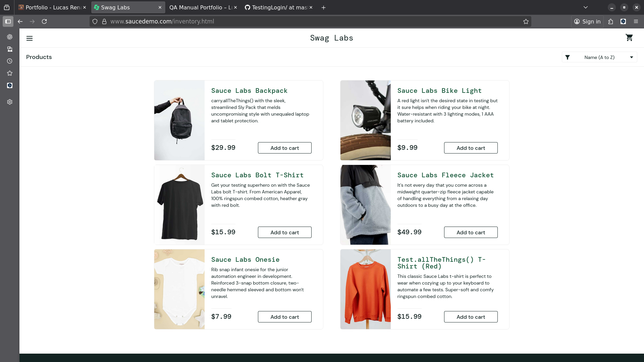Open the Sauce Labs Fleece Jacket product page
This screenshot has width=644, height=362.
(x=445, y=175)
